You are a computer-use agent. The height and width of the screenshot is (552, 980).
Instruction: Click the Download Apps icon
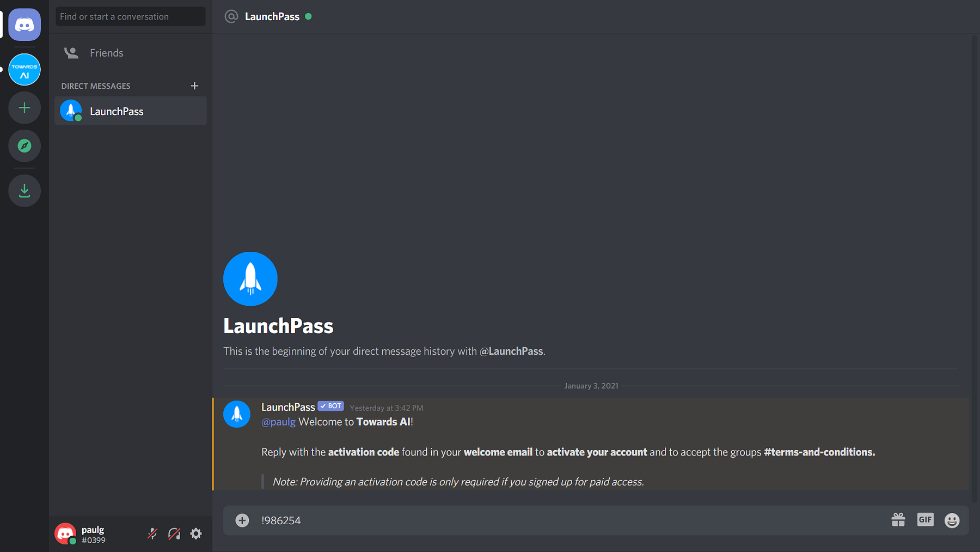point(24,191)
